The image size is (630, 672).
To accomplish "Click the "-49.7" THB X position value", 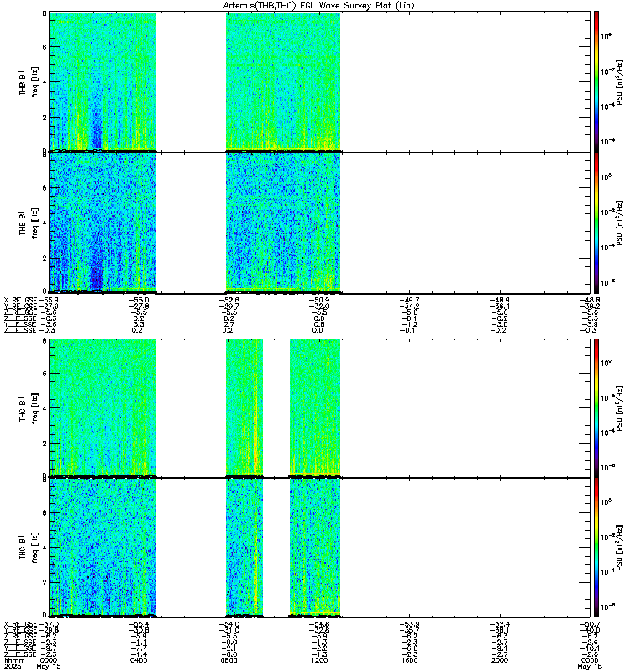I will [x=409, y=300].
